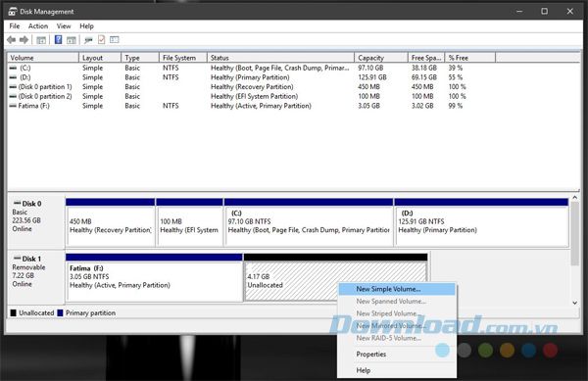This screenshot has width=588, height=381.
Task: Click the scroll up arrow in disk pane
Action: coord(575,198)
